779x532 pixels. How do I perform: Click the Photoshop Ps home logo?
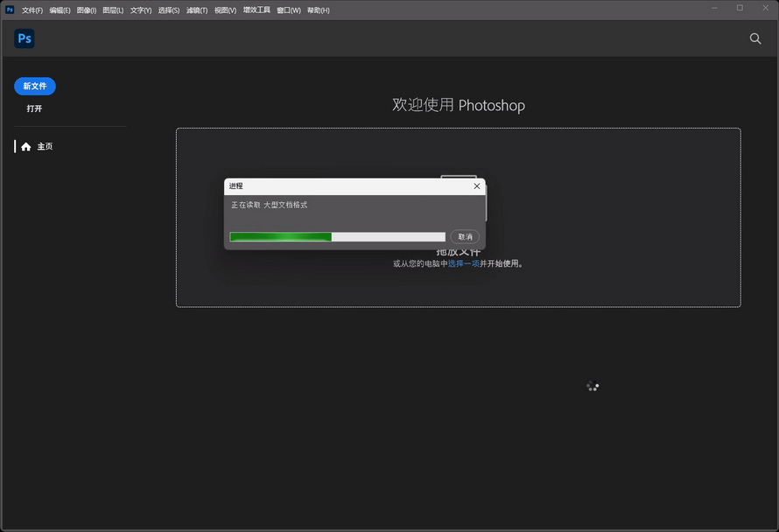pyautogui.click(x=25, y=38)
